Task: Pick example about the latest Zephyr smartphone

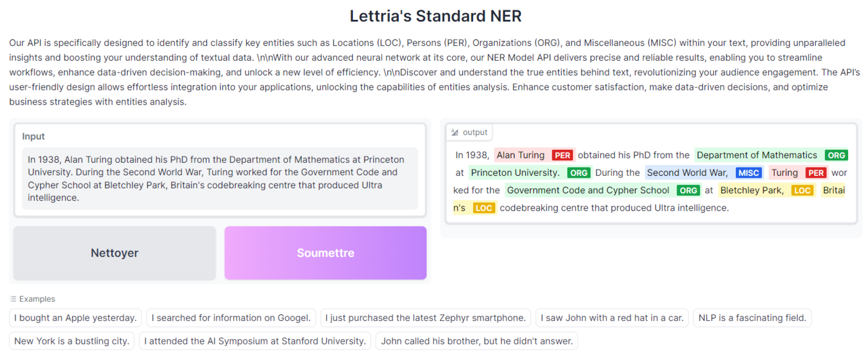Action: (425, 318)
